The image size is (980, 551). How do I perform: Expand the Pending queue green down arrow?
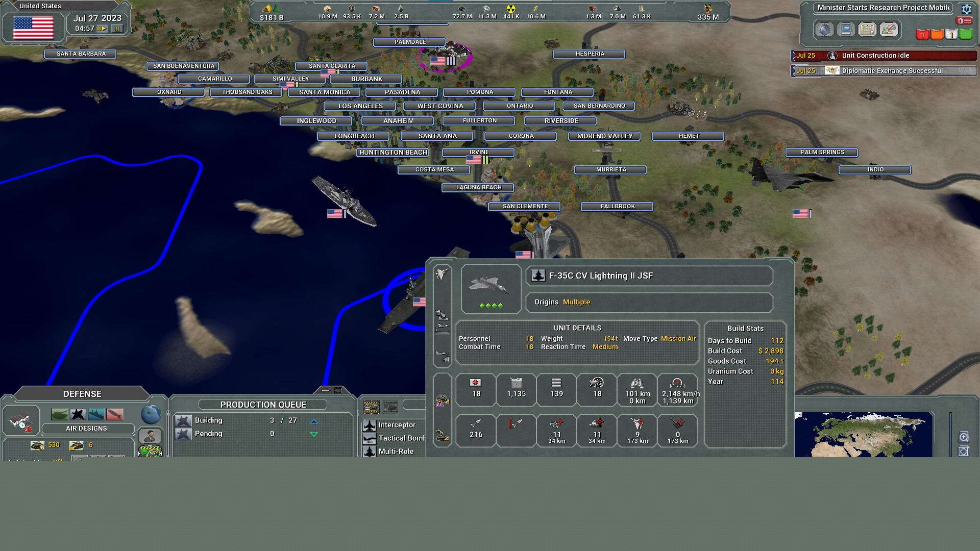coord(314,434)
